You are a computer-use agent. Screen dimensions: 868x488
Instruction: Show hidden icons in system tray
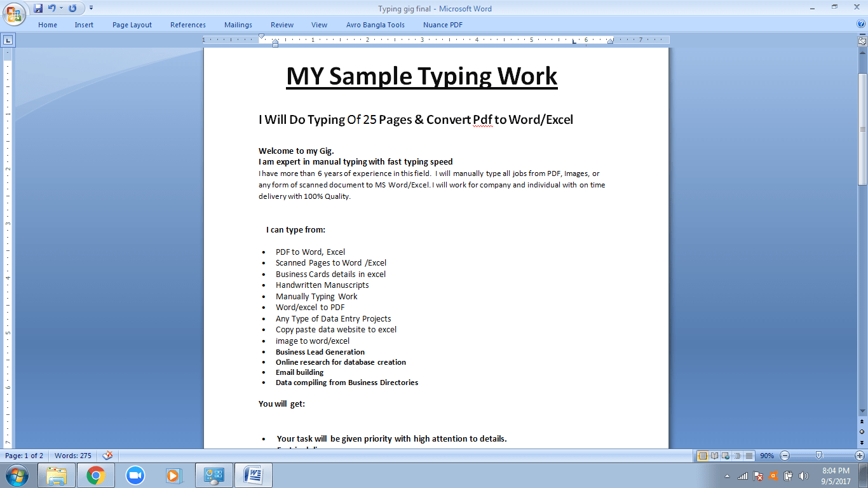tap(726, 475)
